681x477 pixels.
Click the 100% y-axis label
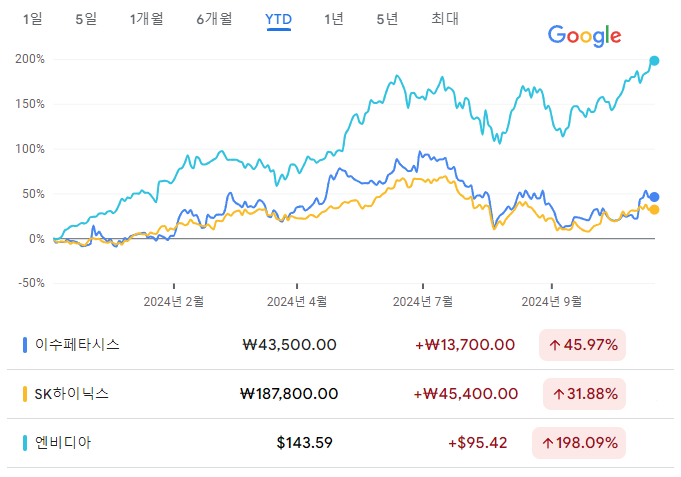pos(30,149)
